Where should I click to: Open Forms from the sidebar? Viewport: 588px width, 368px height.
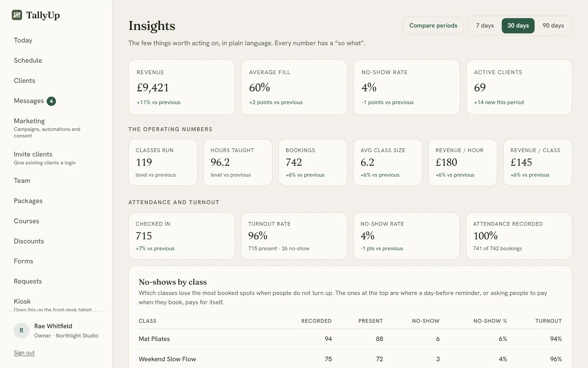[24, 261]
